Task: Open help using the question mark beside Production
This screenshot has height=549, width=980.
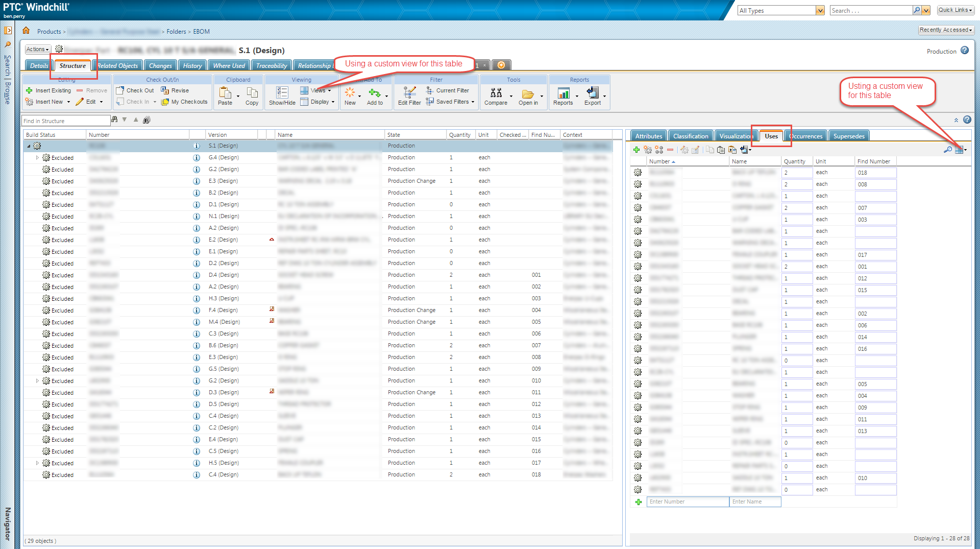Action: tap(965, 51)
